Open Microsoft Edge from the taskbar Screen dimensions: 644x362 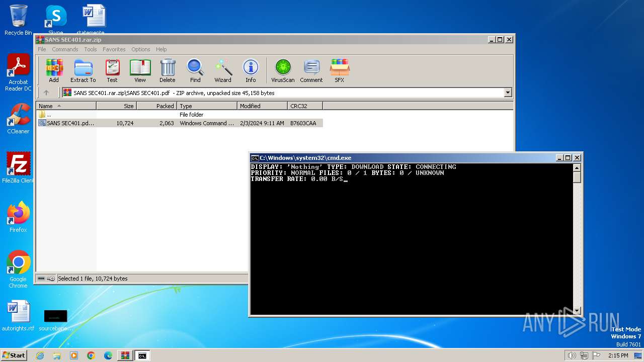click(108, 355)
